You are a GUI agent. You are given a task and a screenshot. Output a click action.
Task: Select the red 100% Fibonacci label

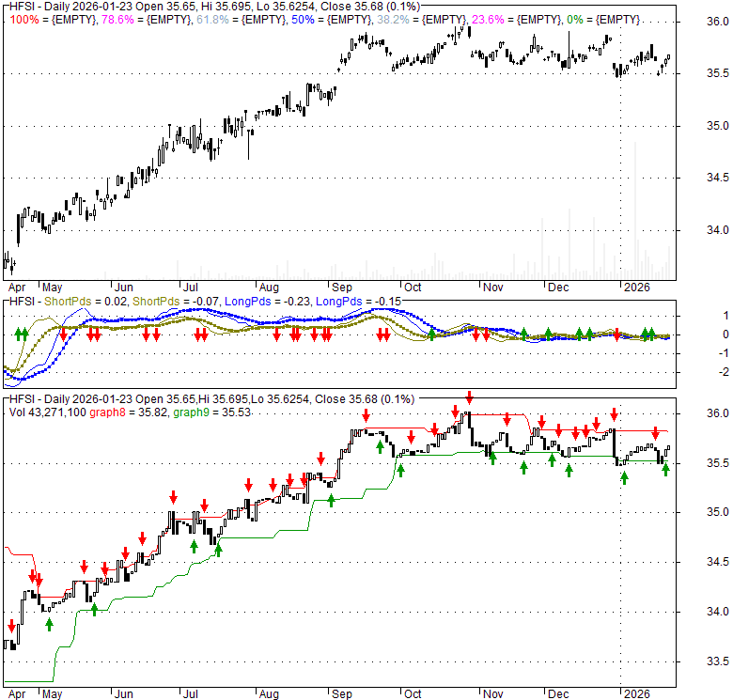[24, 20]
